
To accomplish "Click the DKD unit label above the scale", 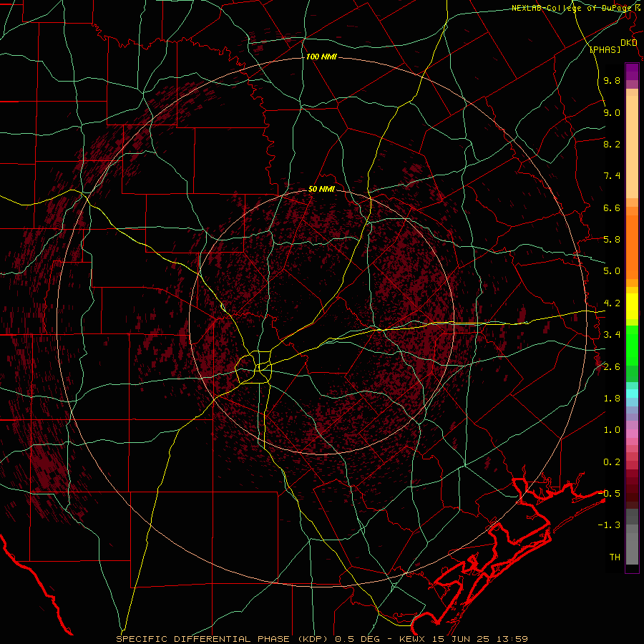I will [x=629, y=43].
